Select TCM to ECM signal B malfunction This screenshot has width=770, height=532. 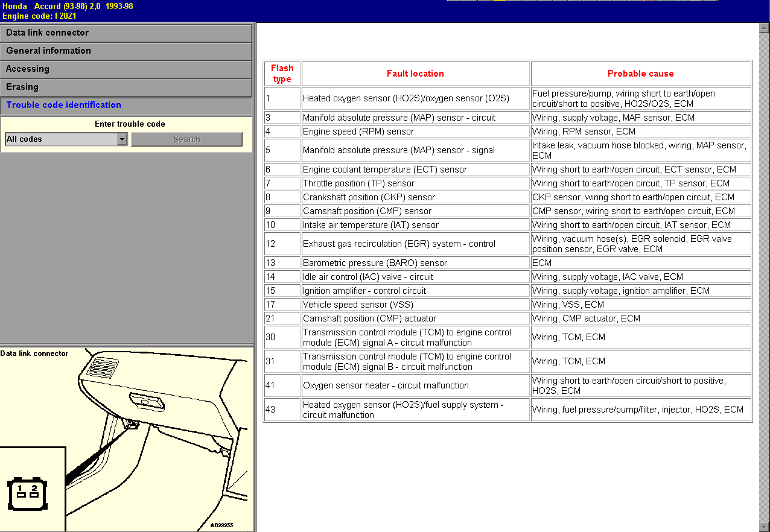(407, 361)
